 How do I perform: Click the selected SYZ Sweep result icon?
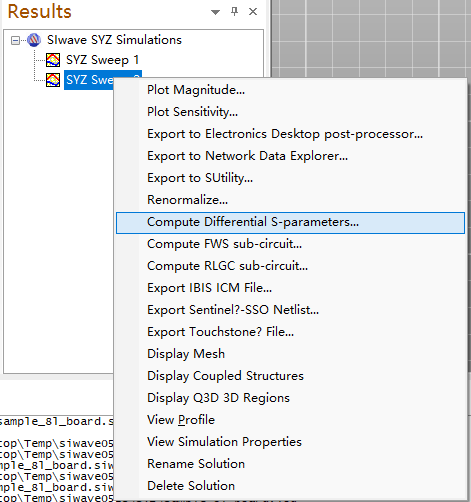[x=53, y=80]
